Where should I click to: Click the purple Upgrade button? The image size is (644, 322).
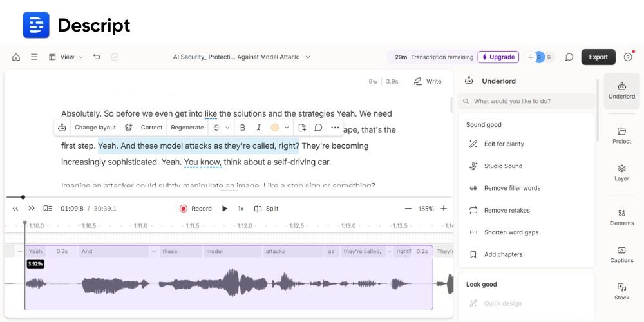[498, 57]
